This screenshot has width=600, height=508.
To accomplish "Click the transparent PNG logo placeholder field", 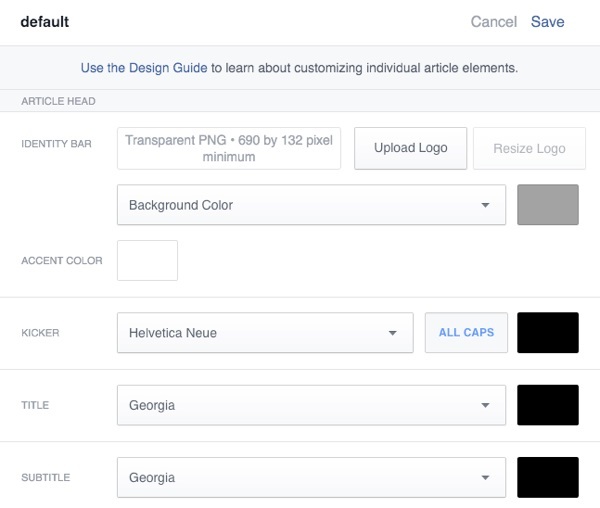I will click(229, 148).
